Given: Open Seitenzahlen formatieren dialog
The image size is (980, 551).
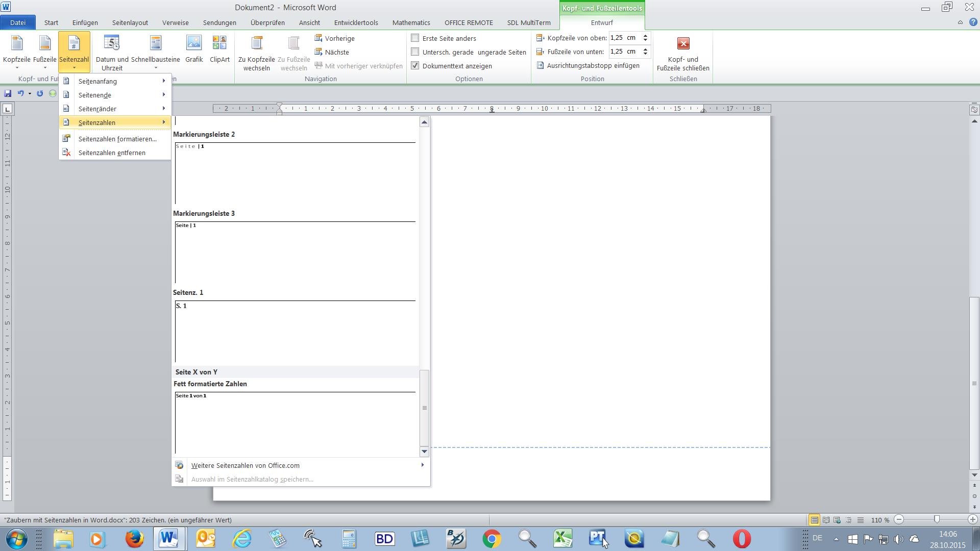Looking at the screenshot, I should [x=115, y=139].
